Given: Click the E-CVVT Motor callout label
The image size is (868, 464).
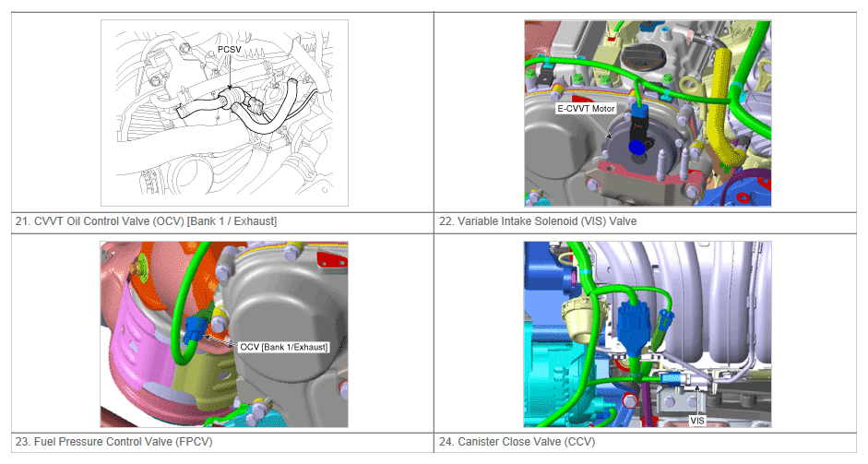Looking at the screenshot, I should (585, 108).
